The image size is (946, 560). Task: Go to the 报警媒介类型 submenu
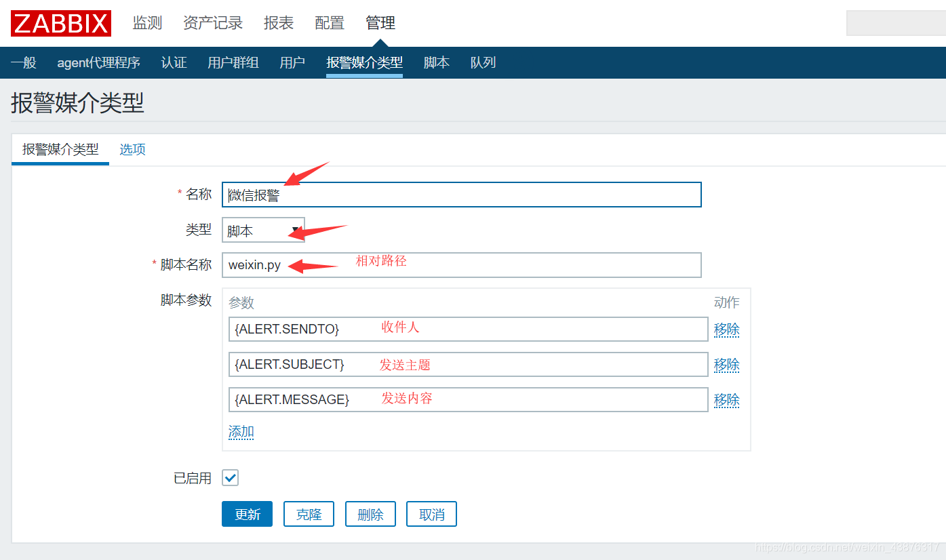click(364, 63)
